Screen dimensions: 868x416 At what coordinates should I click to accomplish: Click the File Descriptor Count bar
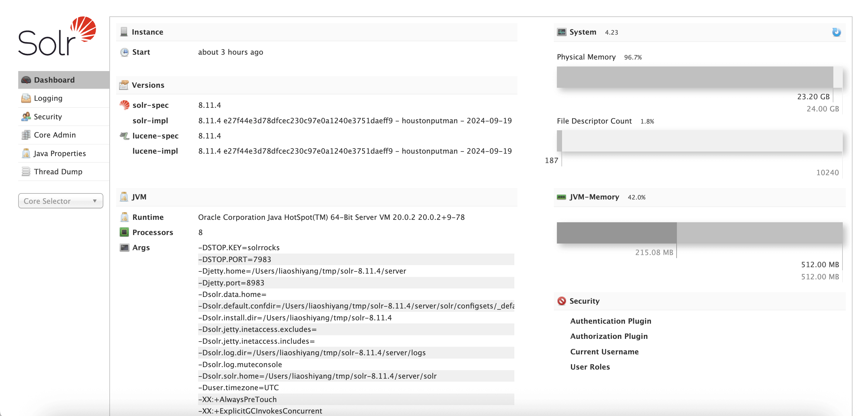click(x=699, y=141)
